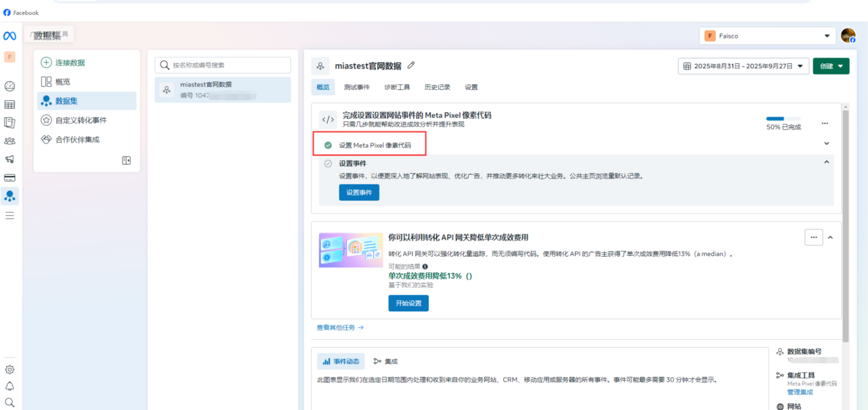Viewport: 868px width, 410px height.
Task: Switch to the 诊断工具 tab
Action: pos(397,87)
